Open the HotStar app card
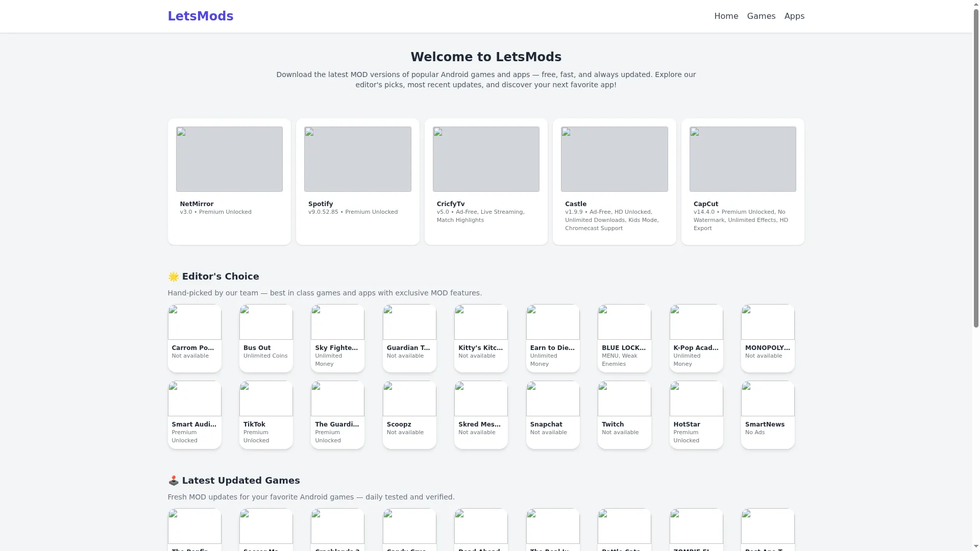 coord(696,415)
